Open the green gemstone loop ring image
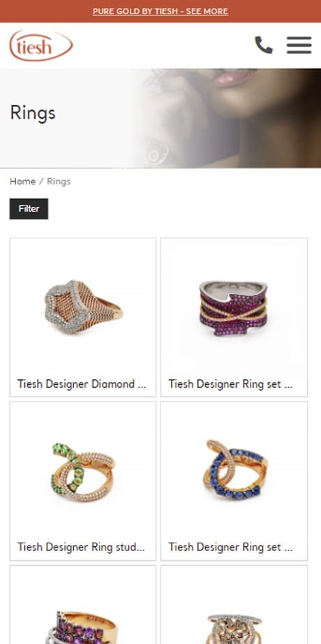Viewport: 321px width, 644px height. pos(83,471)
